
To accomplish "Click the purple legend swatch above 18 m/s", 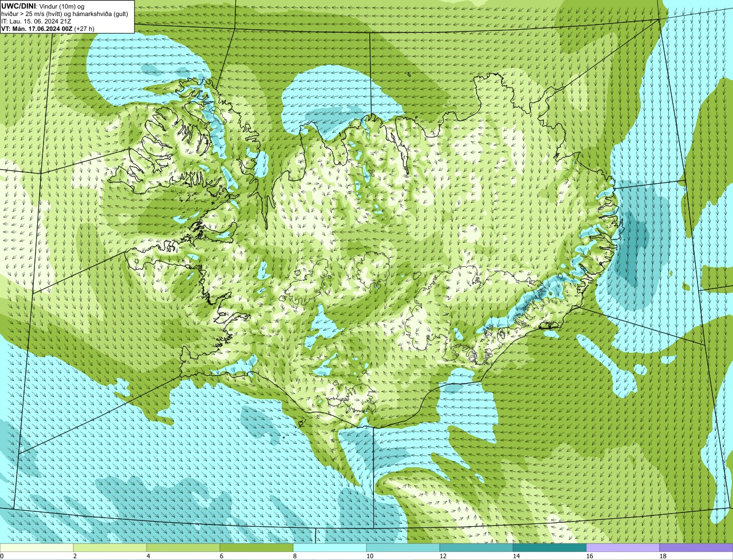I will 696,547.
